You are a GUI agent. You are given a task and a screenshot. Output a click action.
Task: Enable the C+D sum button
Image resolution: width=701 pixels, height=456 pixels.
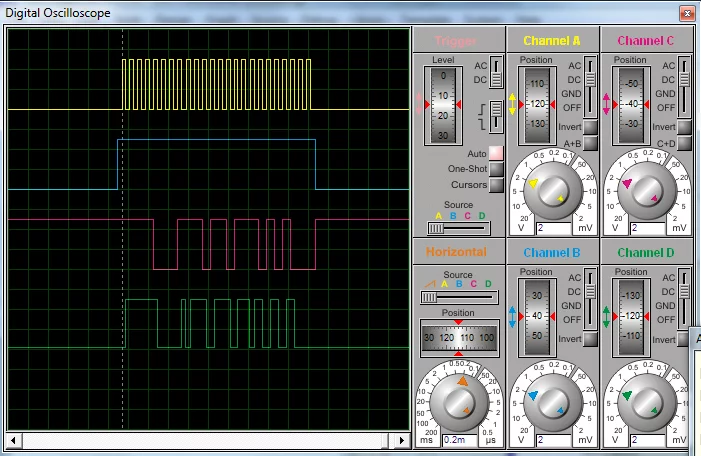684,144
